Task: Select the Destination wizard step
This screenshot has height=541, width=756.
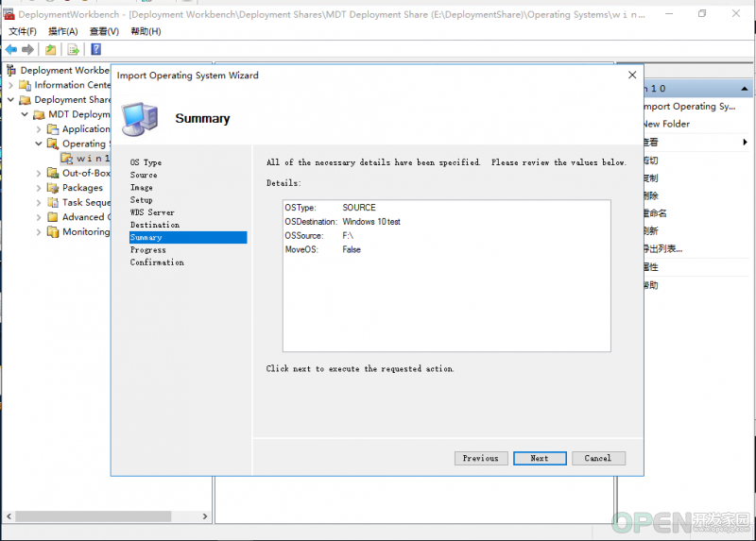Action: point(154,225)
